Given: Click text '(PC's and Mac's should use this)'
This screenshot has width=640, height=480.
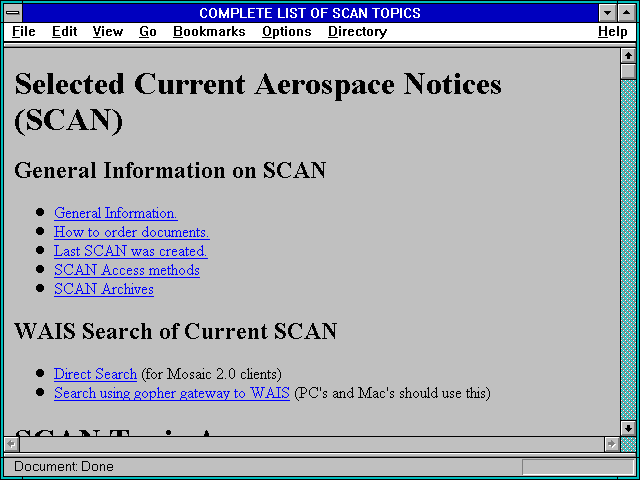Looking at the screenshot, I should pyautogui.click(x=392, y=393).
